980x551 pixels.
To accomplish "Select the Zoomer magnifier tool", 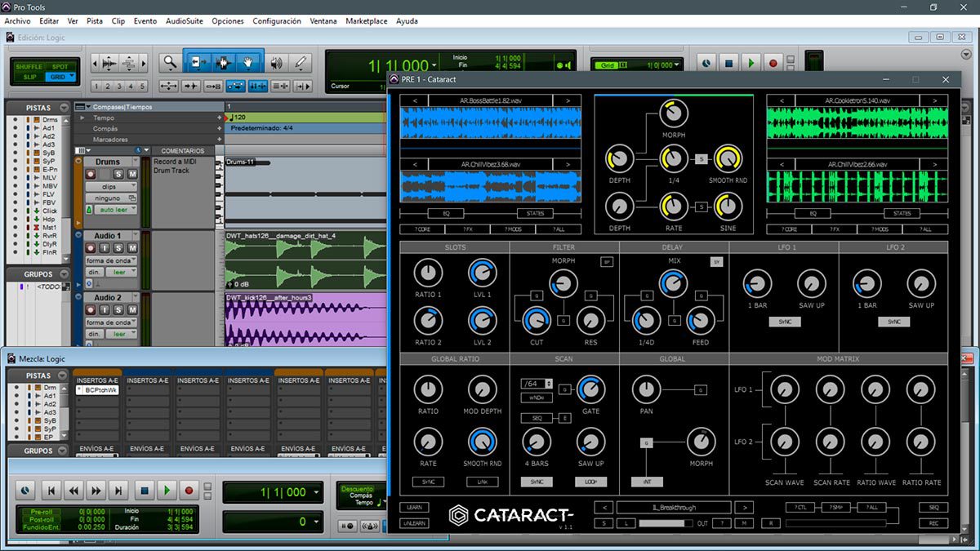I will click(x=170, y=62).
